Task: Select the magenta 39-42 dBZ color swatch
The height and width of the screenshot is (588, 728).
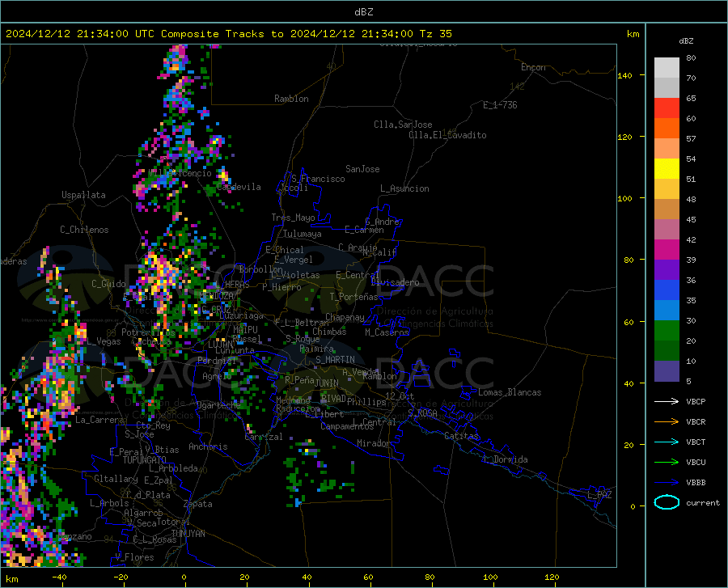Action: click(x=667, y=250)
